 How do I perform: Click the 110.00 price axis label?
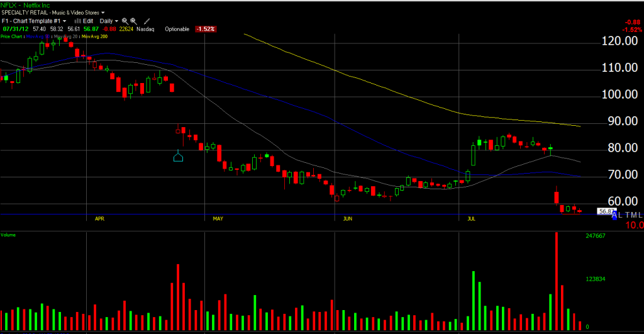pos(619,68)
